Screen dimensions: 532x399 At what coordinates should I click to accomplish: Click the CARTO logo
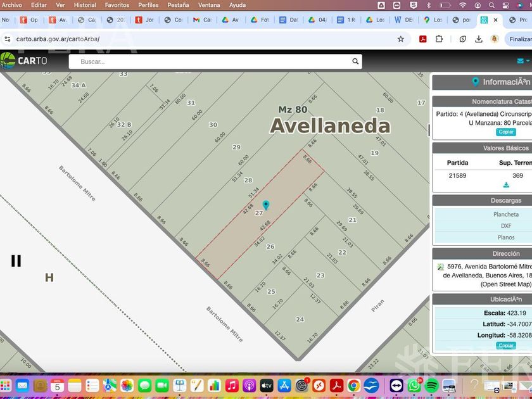click(x=24, y=61)
